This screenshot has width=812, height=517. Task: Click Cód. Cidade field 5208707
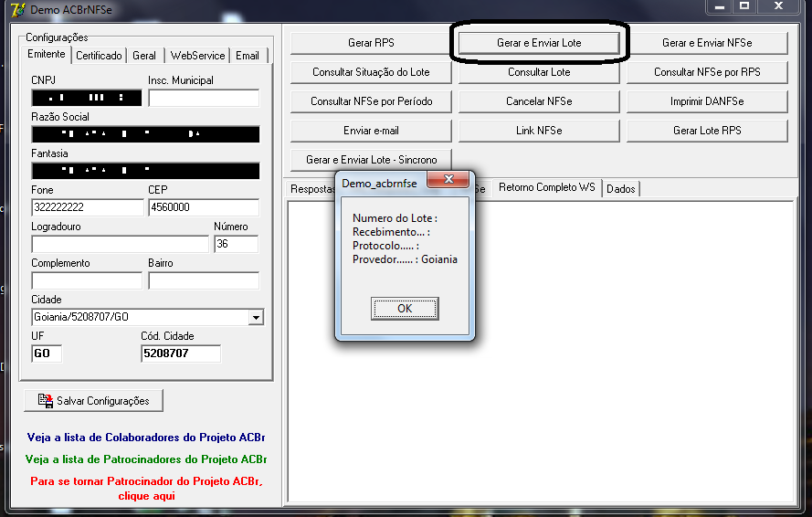(181, 353)
